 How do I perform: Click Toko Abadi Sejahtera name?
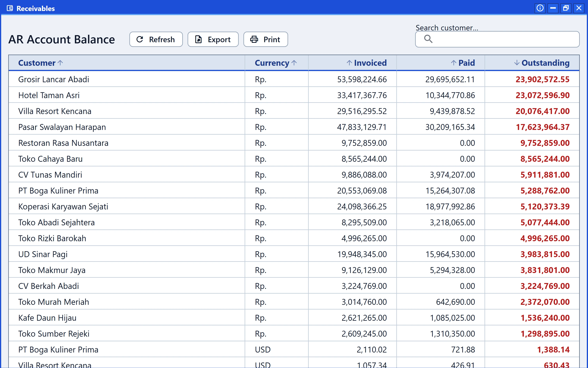(x=56, y=222)
